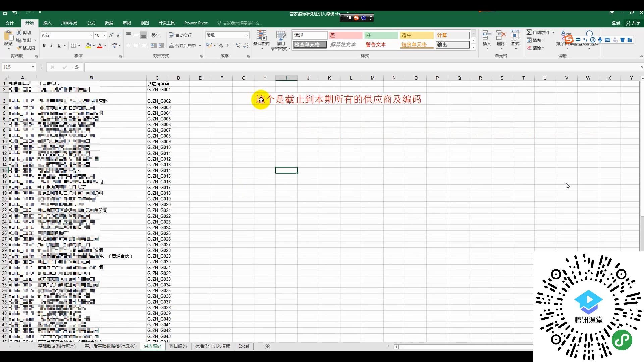The width and height of the screenshot is (644, 362).
Task: Open the AutoSum dropdown arrow
Action: click(553, 32)
